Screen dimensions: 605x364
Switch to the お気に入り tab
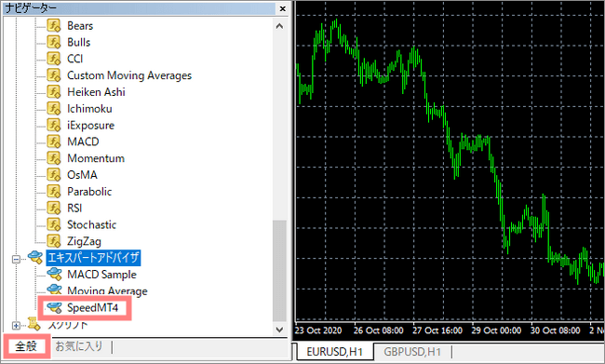(x=79, y=346)
